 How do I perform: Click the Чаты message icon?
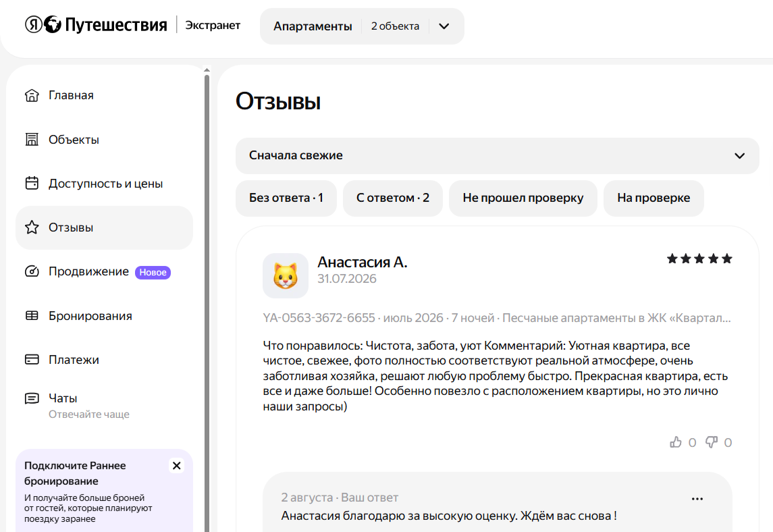click(32, 398)
